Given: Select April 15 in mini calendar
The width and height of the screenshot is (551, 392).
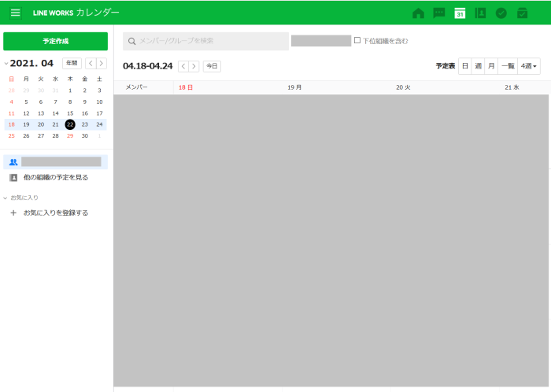Looking at the screenshot, I should 70,113.
